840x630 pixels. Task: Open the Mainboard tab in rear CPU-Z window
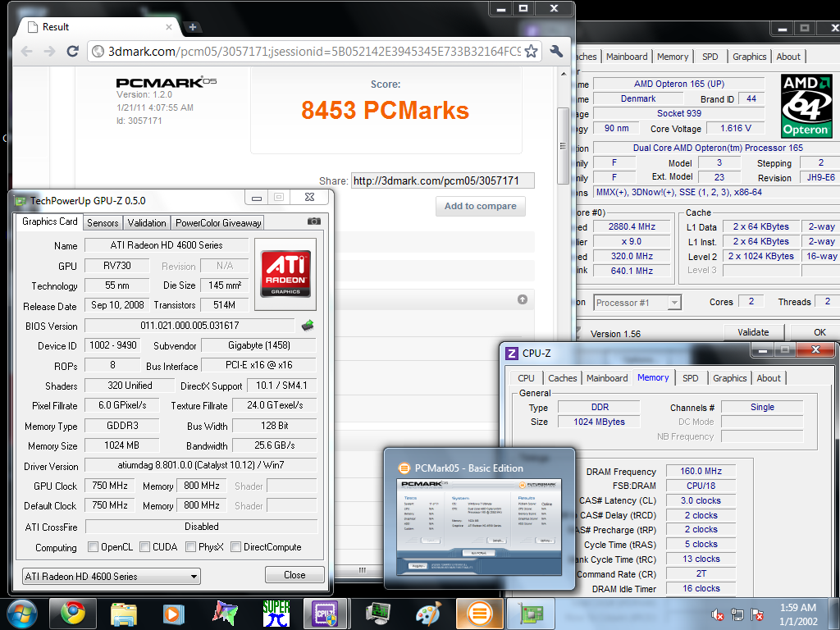pyautogui.click(x=627, y=57)
